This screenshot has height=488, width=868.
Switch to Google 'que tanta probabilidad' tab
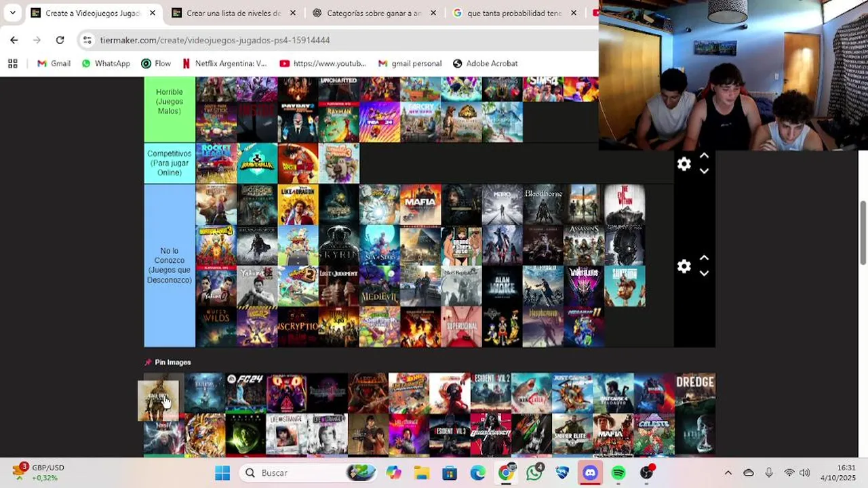pos(515,13)
